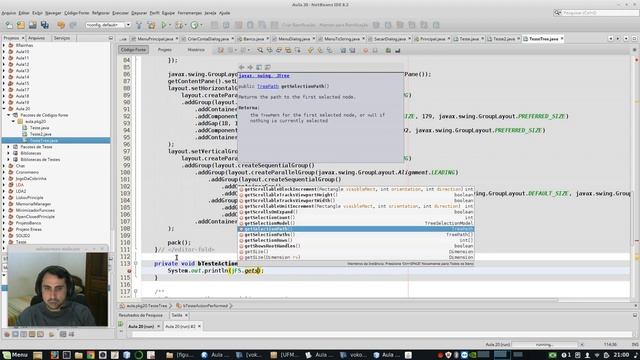
Task: Choose getShowsRootHandles() from the completion list
Action: (x=356, y=246)
